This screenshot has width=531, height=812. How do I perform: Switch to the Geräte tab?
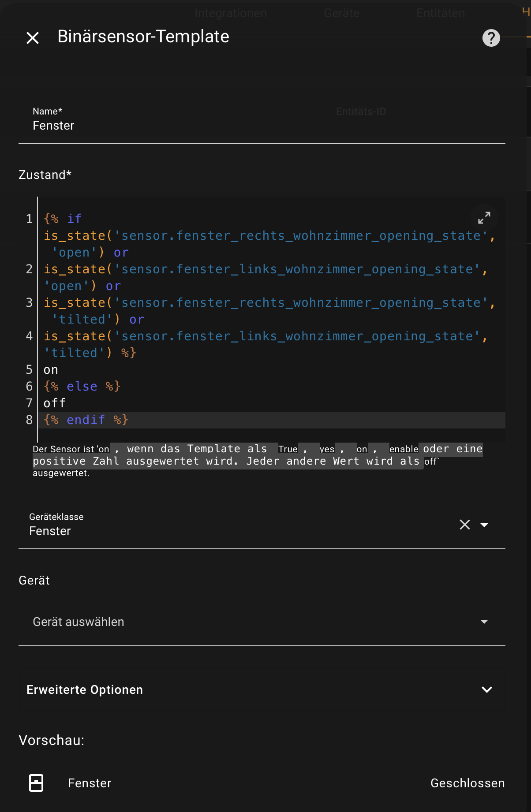(x=341, y=13)
